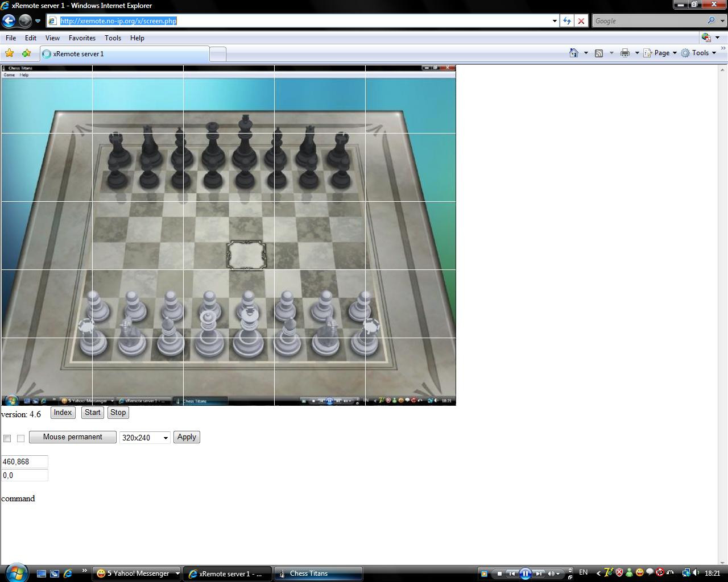This screenshot has width=728, height=582.
Task: Open the system volume speaker tray icon
Action: coord(695,573)
